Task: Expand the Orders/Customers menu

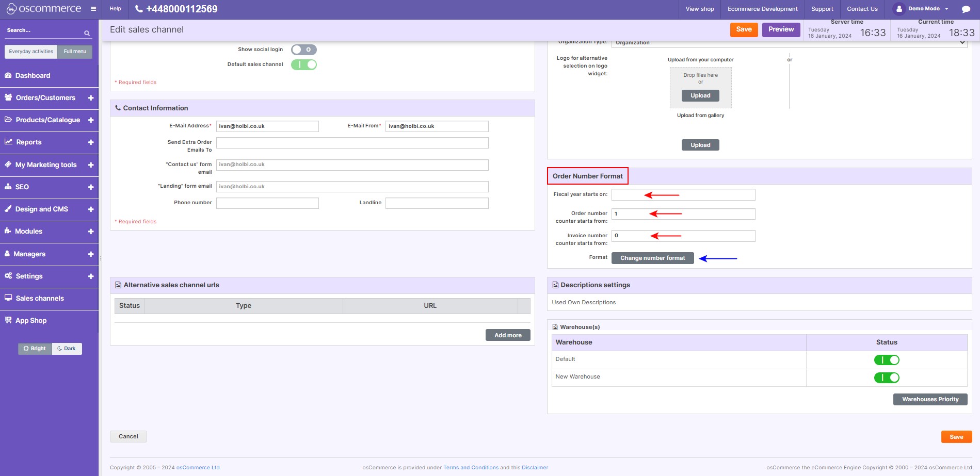Action: pyautogui.click(x=45, y=97)
